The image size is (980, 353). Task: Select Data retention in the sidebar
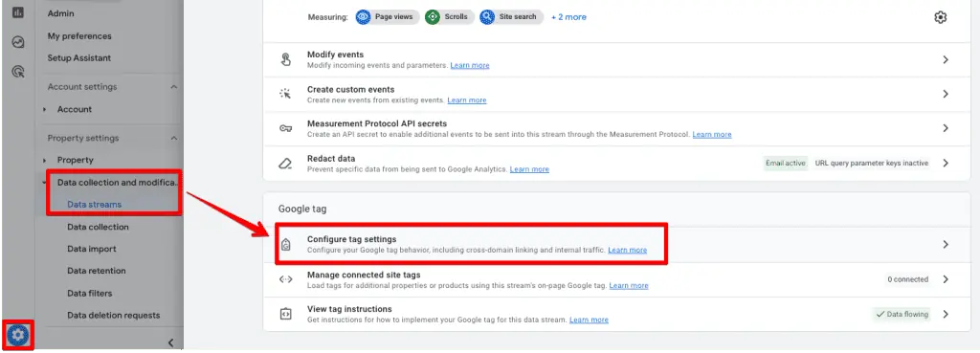[x=97, y=271]
